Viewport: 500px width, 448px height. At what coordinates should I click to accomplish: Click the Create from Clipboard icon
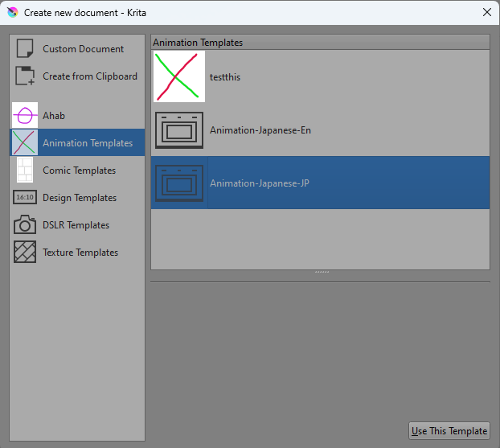click(x=25, y=76)
